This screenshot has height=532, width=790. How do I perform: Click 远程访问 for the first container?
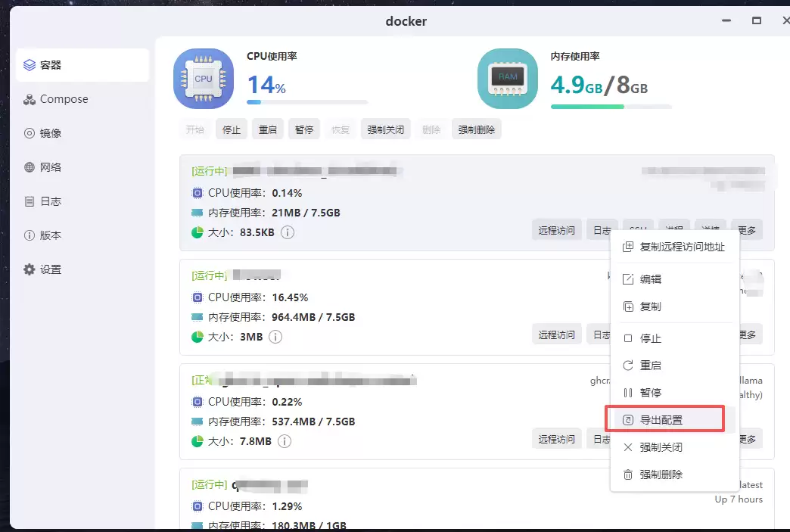[557, 230]
